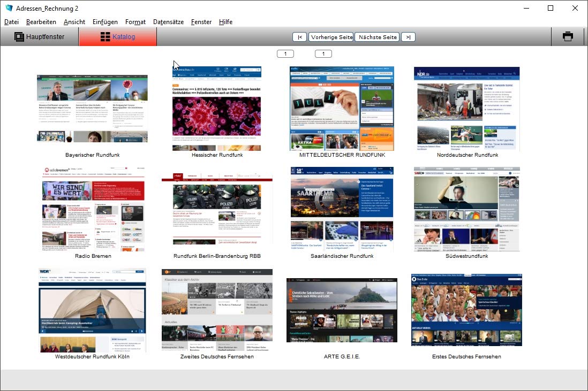Viewport: 588px width, 391px height.
Task: Click the 'MITTELDEUTSCHER RUNDFUNK' caption
Action: pyautogui.click(x=342, y=155)
